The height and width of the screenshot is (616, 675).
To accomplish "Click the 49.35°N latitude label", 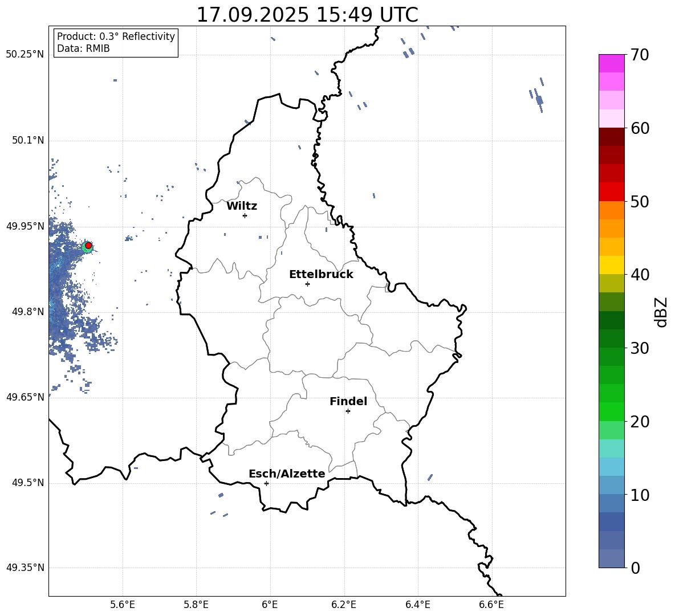I will click(25, 568).
